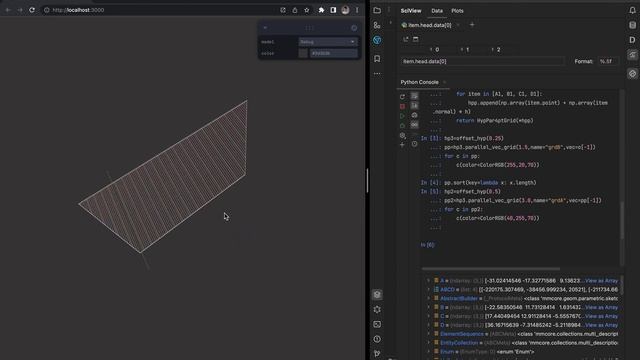Image resolution: width=640 pixels, height=360 pixels.
Task: Select the Python Console tab
Action: click(419, 82)
